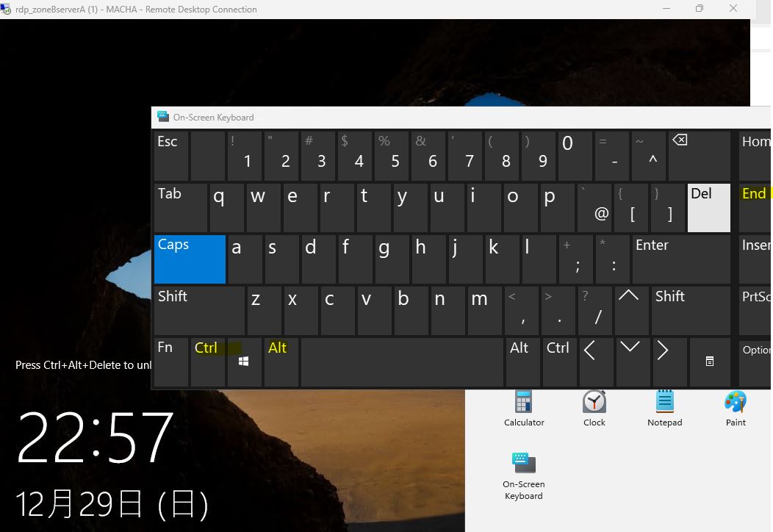This screenshot has height=532, width=773.
Task: Click the Insert key
Action: (x=755, y=259)
